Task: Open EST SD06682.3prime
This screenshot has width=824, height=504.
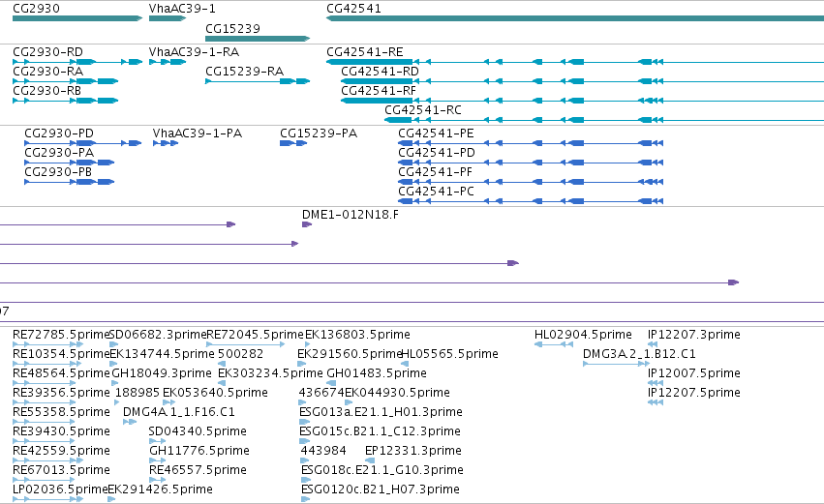Action: pyautogui.click(x=114, y=344)
